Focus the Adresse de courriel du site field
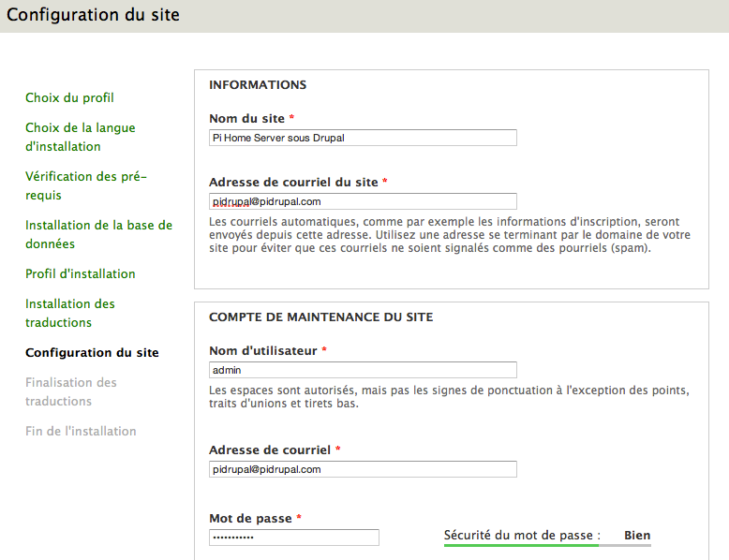 coord(363,201)
